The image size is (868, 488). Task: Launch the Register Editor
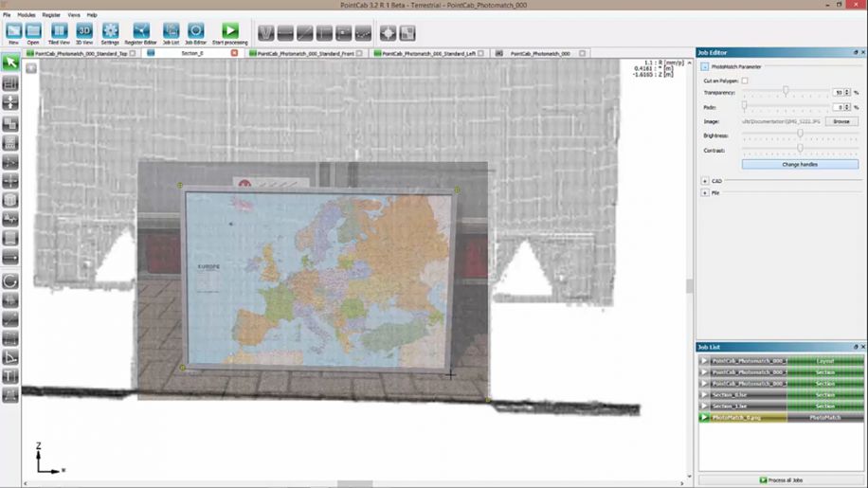[141, 33]
